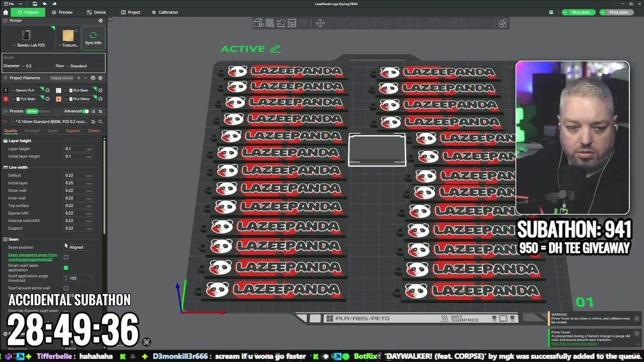This screenshot has width=644, height=362.
Task: Toggle the sidebar collapse eye icon
Action: [x=110, y=20]
